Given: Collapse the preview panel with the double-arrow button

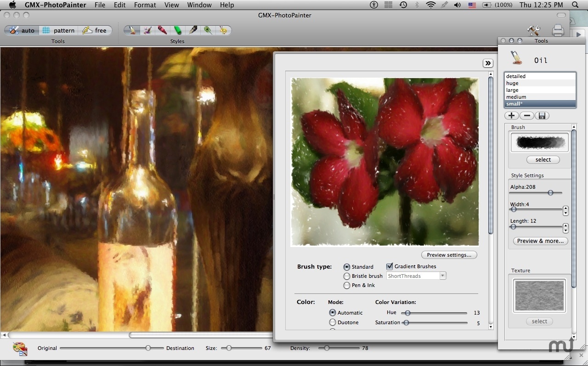Looking at the screenshot, I should point(488,63).
